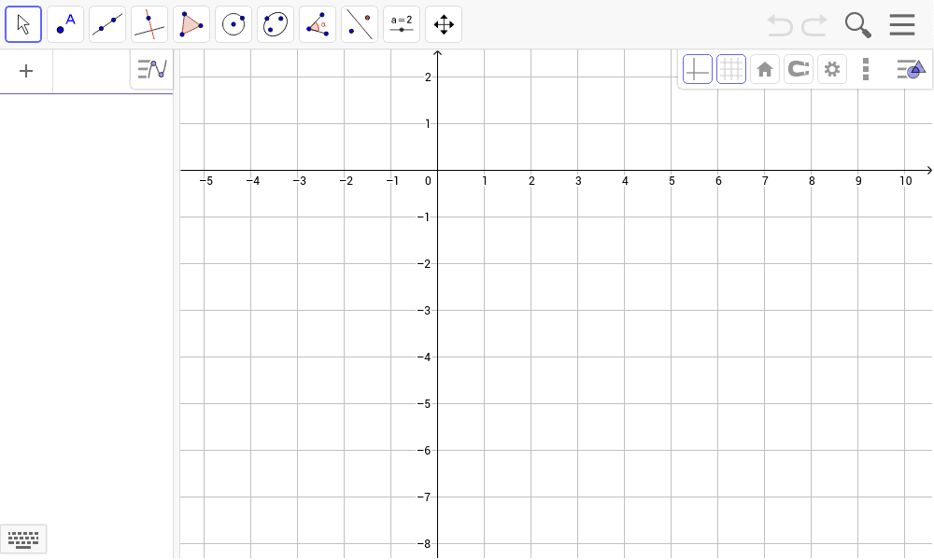The image size is (934, 560).
Task: Click the Undo arrow
Action: pos(780,25)
